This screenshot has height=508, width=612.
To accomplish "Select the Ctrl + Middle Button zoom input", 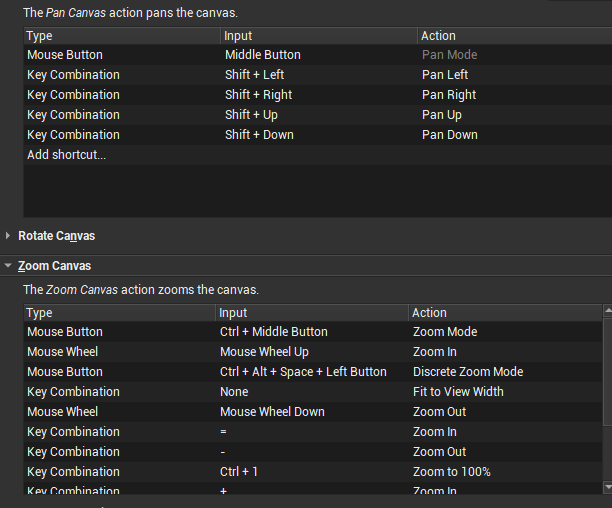I will tap(273, 332).
